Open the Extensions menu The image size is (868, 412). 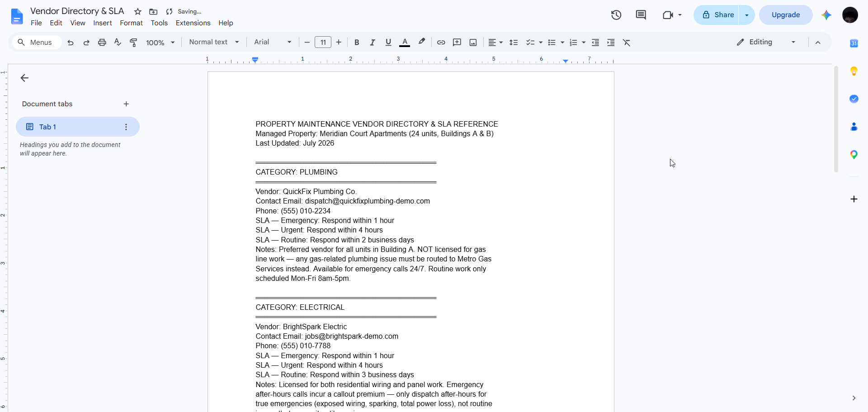[x=193, y=23]
